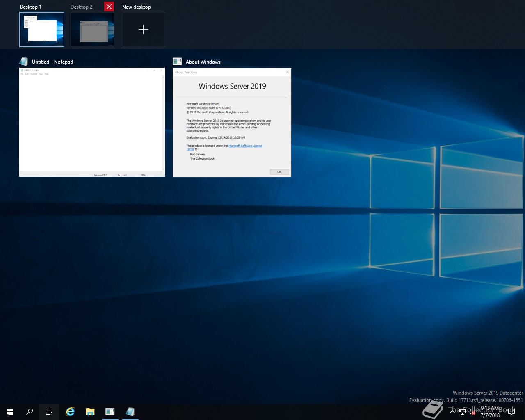Click the 'New desktop' label
Image resolution: width=525 pixels, height=420 pixels.
click(137, 7)
